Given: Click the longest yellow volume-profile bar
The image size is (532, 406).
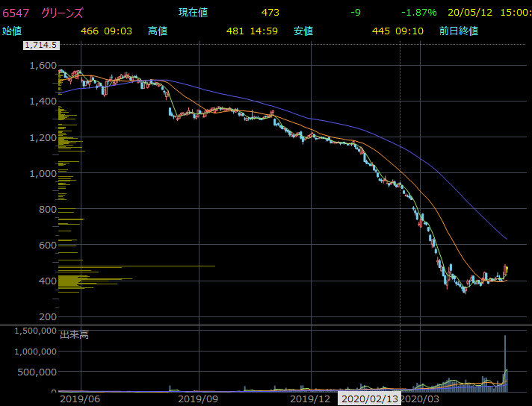Looking at the screenshot, I should point(136,266).
